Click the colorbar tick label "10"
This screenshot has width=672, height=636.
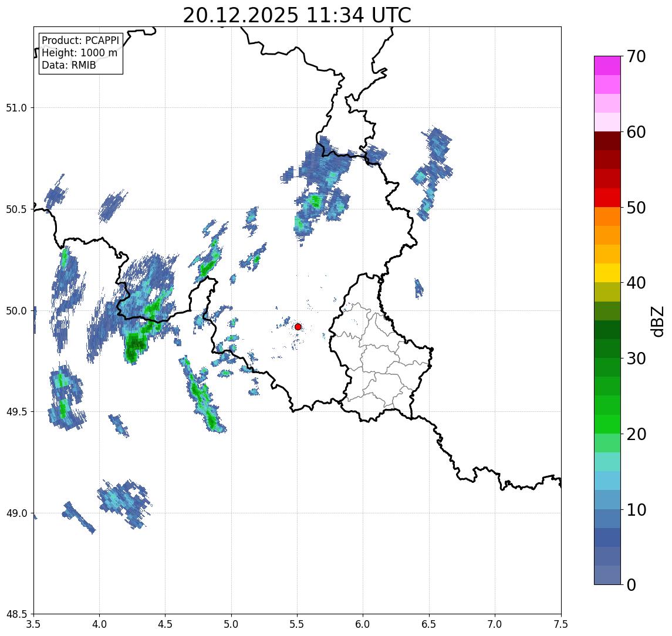[636, 510]
